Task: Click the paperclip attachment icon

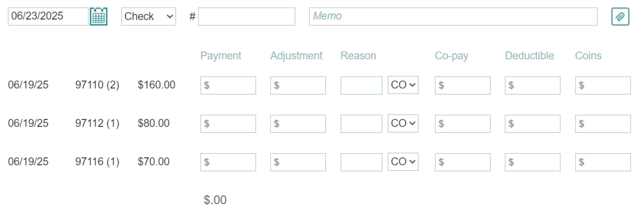Action: coord(620,17)
